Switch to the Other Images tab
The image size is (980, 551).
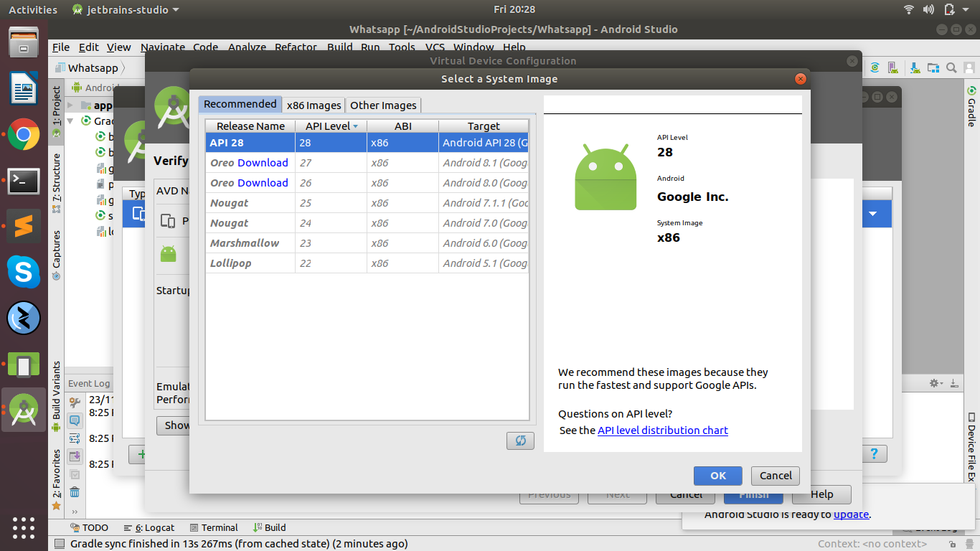pos(383,105)
